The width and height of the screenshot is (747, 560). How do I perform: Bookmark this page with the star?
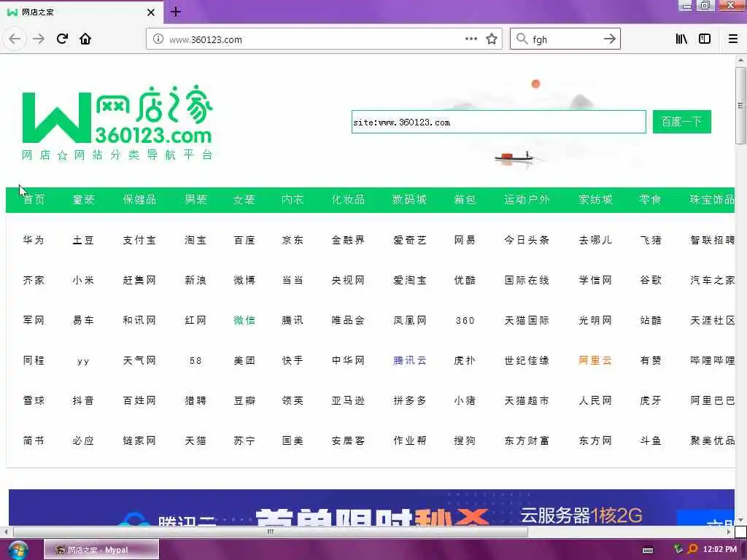click(492, 39)
